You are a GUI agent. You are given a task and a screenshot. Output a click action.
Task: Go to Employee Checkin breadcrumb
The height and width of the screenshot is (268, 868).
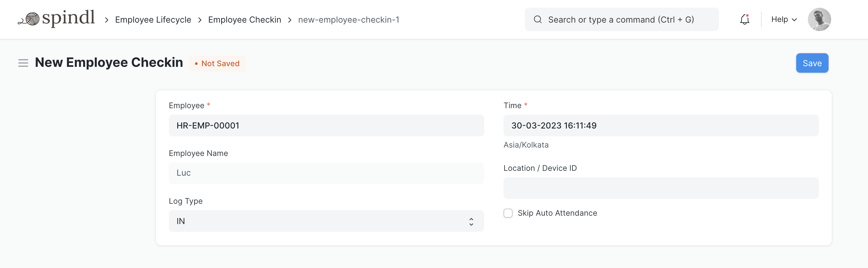tap(244, 20)
